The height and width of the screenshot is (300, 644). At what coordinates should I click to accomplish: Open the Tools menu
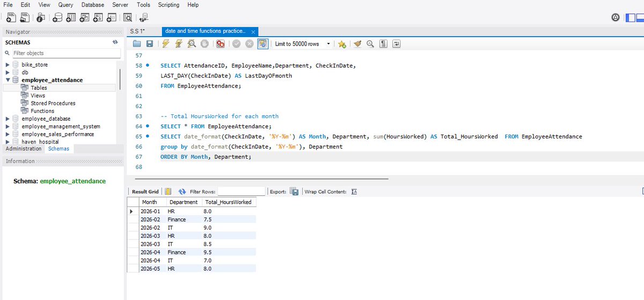[143, 5]
